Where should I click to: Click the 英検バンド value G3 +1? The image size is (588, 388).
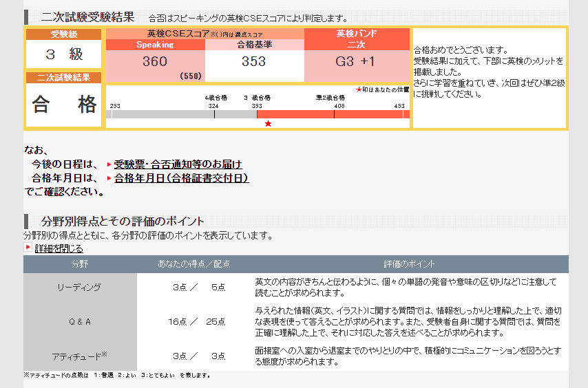(x=356, y=62)
